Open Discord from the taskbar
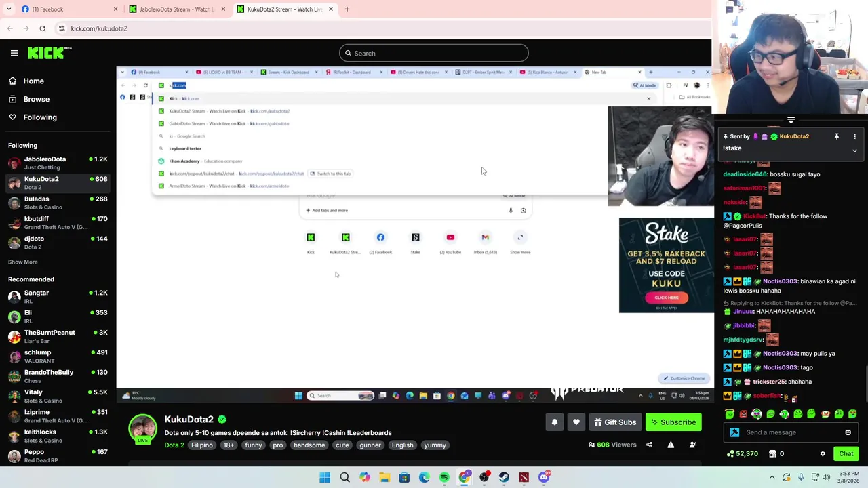Viewport: 868px width, 488px height. 544,477
